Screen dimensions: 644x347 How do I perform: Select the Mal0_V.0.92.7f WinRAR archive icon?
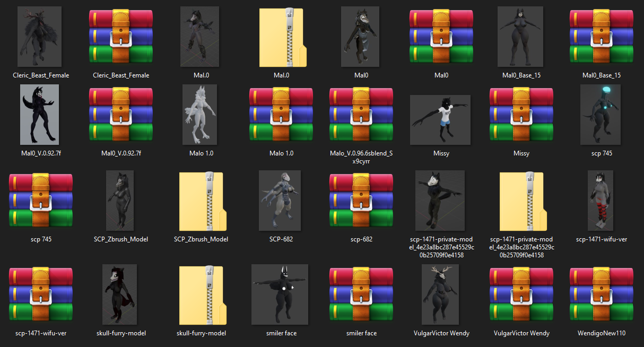121,115
